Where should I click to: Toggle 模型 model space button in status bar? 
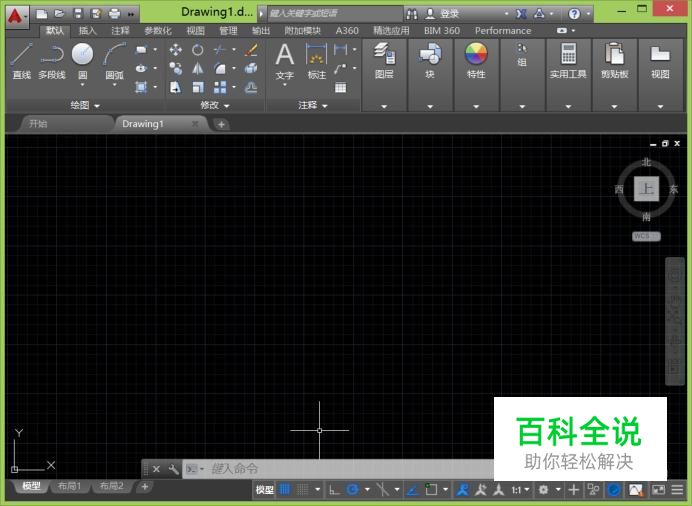click(264, 490)
